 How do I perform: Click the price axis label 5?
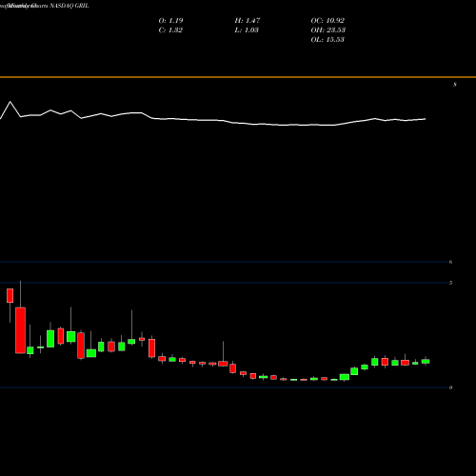[450, 283]
